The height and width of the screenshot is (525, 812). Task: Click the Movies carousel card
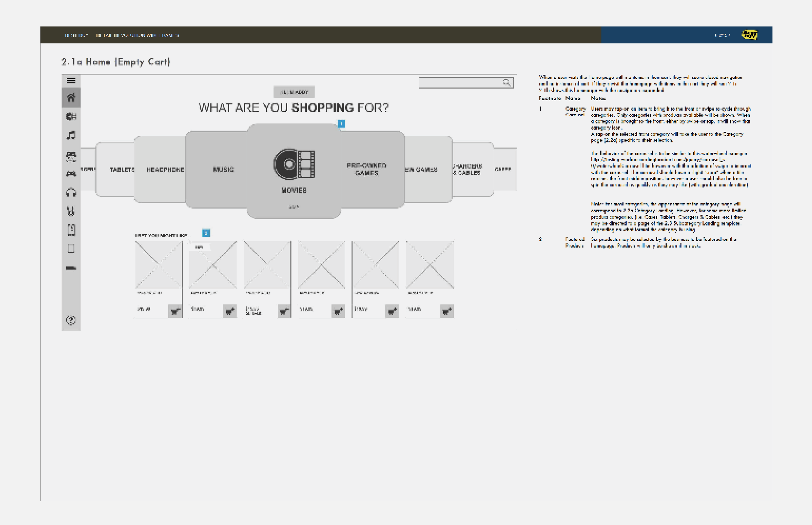[294, 171]
